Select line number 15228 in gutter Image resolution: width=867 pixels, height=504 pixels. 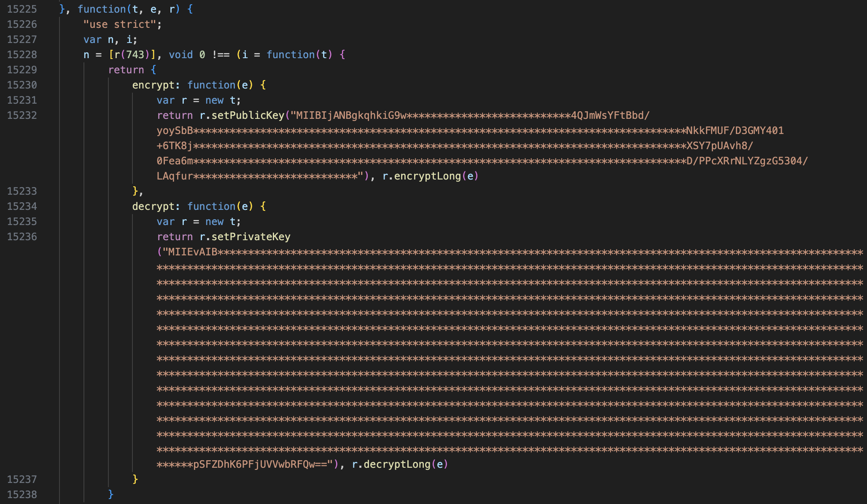(22, 55)
